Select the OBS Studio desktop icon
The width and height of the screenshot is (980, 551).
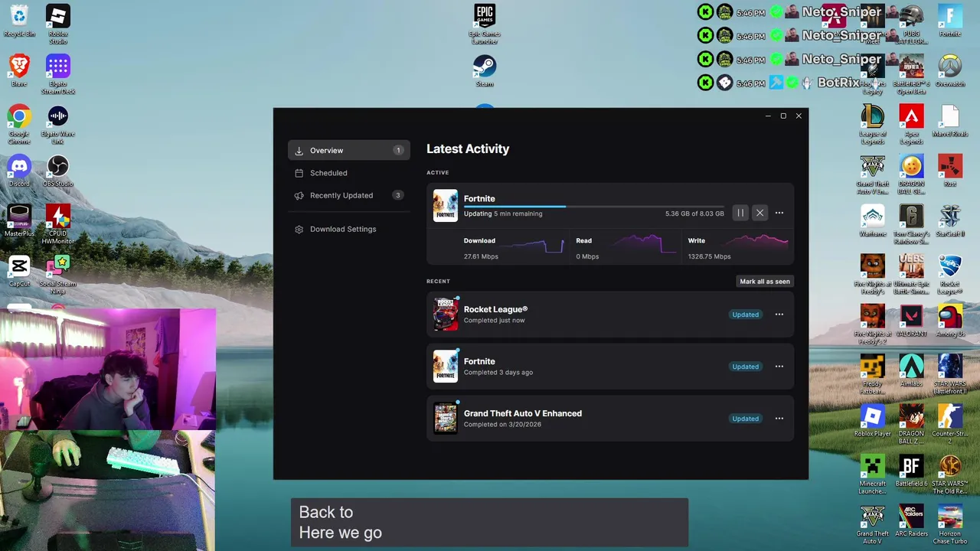[58, 170]
